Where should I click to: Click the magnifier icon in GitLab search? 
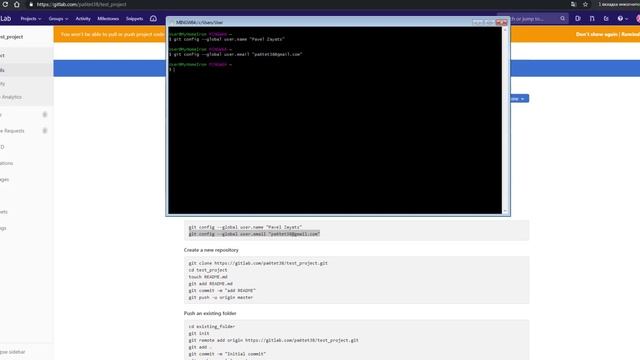[x=562, y=18]
